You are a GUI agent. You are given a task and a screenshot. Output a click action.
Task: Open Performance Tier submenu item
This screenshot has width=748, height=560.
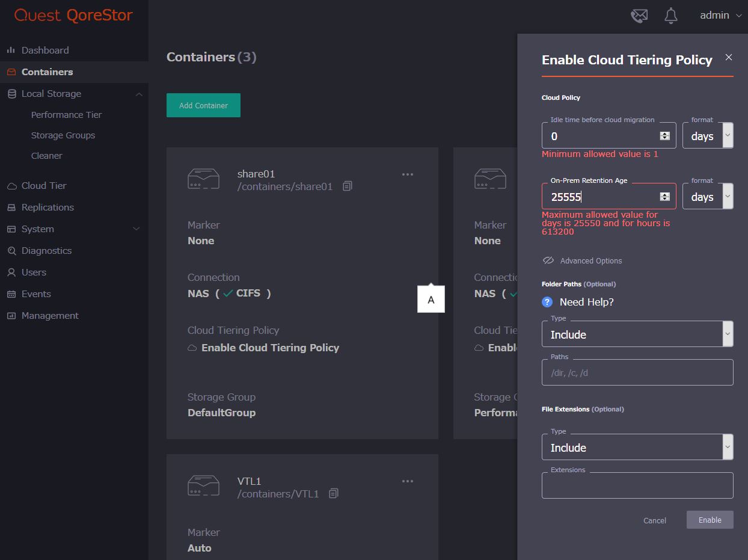click(x=67, y=115)
